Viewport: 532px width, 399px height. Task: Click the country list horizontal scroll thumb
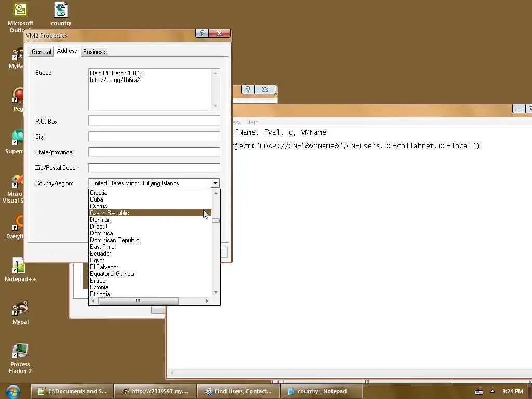[138, 301]
